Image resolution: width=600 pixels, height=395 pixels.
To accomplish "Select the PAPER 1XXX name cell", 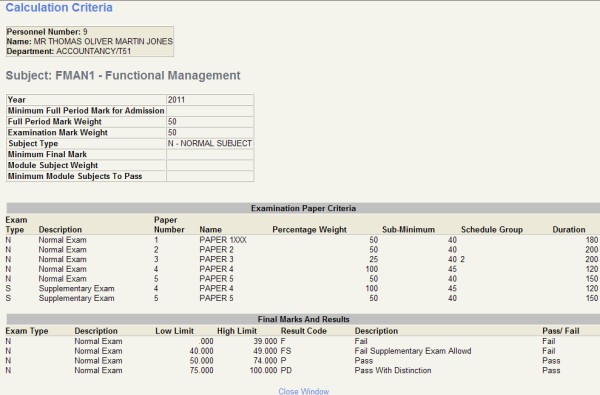I will [x=223, y=240].
